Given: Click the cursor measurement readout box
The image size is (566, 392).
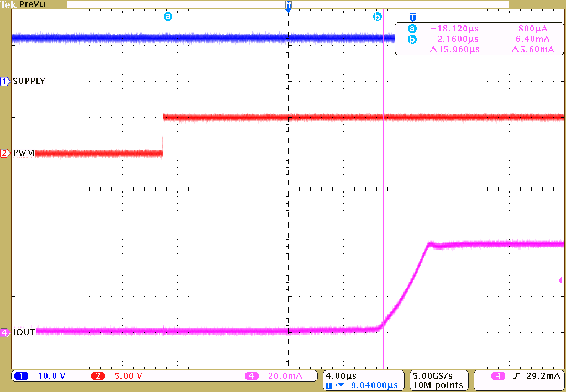Looking at the screenshot, I should (479, 39).
